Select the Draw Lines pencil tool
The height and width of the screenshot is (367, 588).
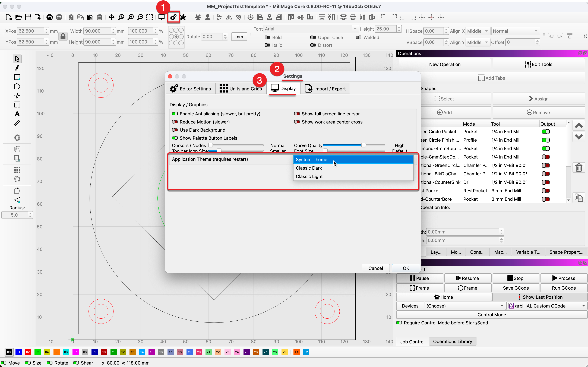coord(17,68)
